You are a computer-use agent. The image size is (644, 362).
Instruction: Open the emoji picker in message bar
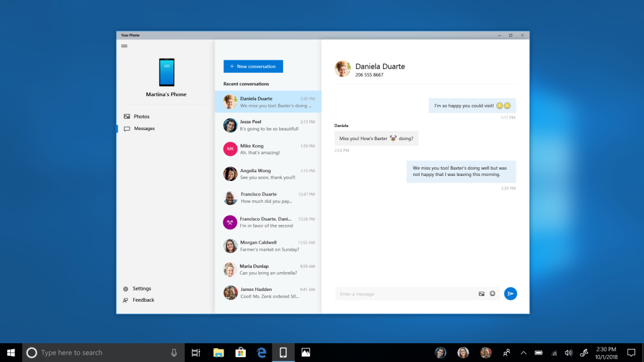pyautogui.click(x=492, y=293)
